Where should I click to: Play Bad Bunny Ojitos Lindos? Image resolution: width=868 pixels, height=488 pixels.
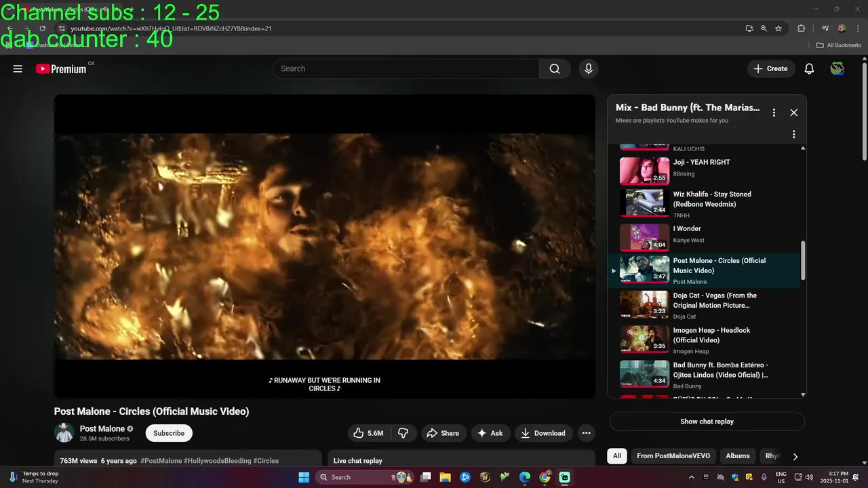(705, 375)
